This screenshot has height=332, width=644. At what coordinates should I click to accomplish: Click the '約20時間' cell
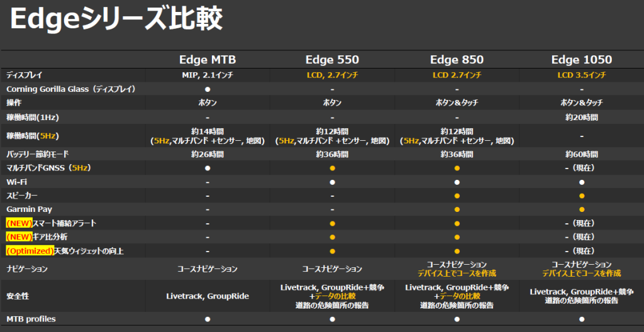click(582, 118)
